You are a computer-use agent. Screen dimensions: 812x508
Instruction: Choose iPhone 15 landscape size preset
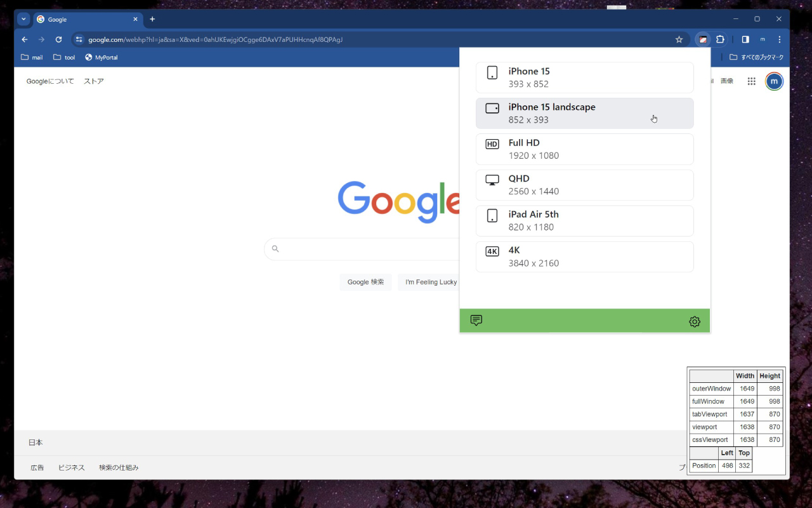pyautogui.click(x=584, y=113)
